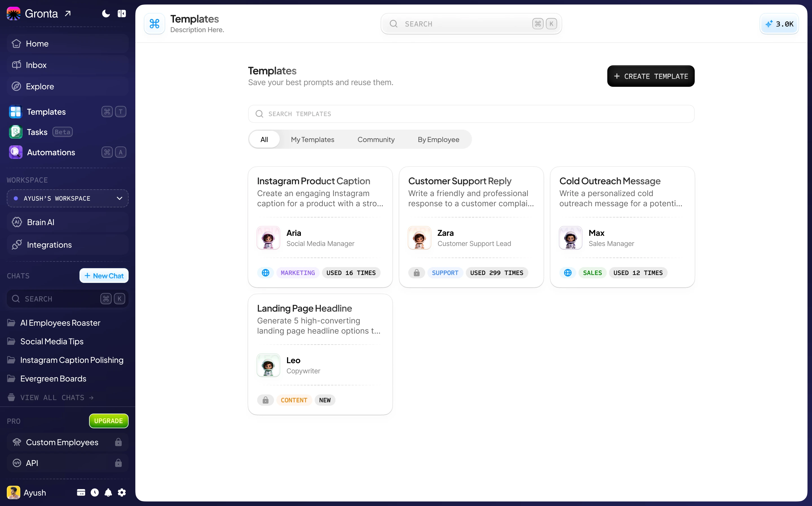This screenshot has height=506, width=812.
Task: Switch to By Employee tab
Action: coord(438,139)
